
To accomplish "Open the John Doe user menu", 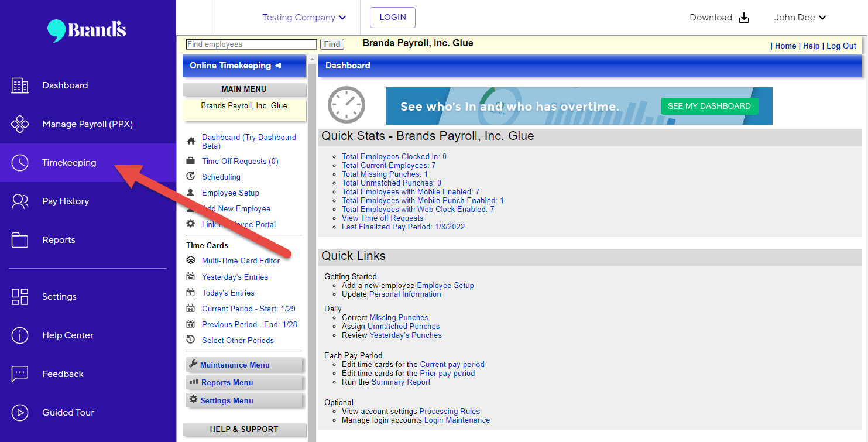I will (800, 18).
